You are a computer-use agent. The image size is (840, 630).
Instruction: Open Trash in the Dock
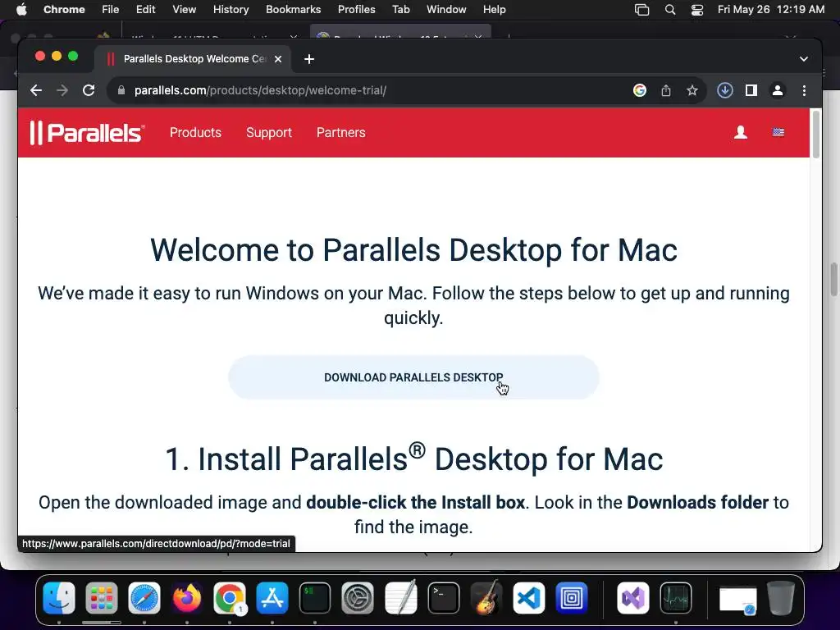click(x=781, y=597)
